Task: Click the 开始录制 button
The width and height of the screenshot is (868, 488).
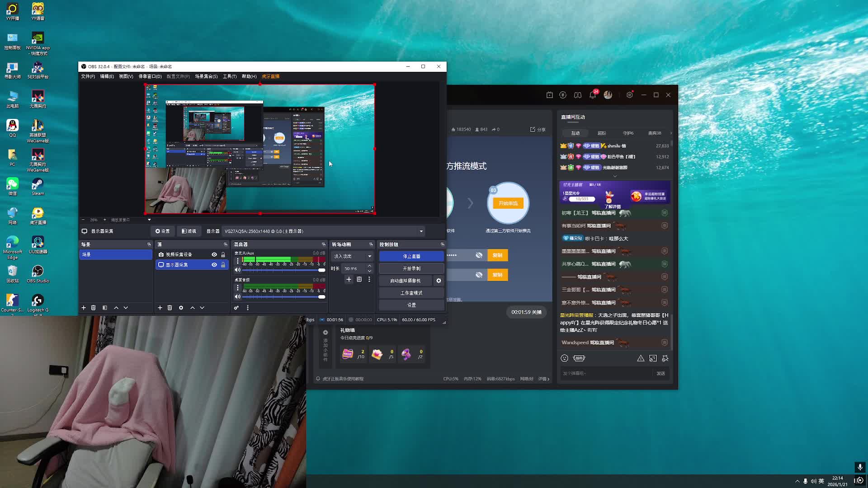Action: pyautogui.click(x=411, y=268)
